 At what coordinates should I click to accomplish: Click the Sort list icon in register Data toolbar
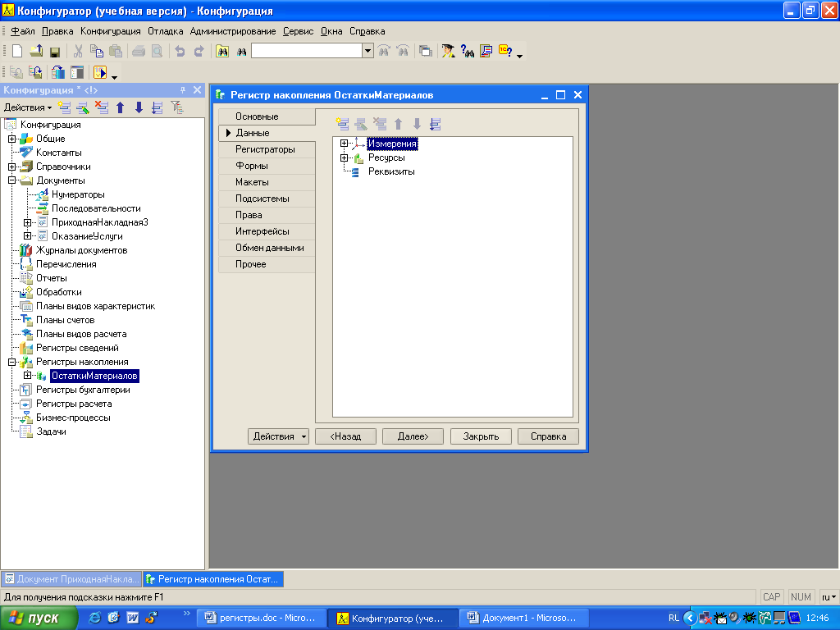pos(435,124)
